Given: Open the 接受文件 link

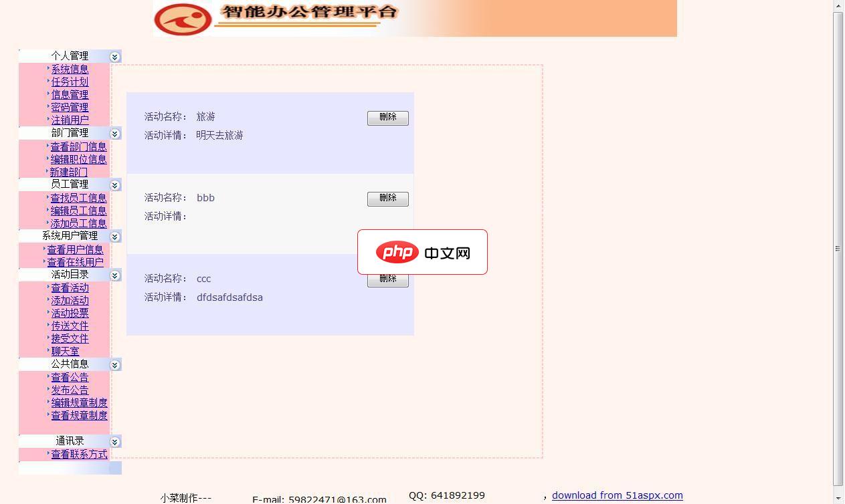Looking at the screenshot, I should coord(70,338).
